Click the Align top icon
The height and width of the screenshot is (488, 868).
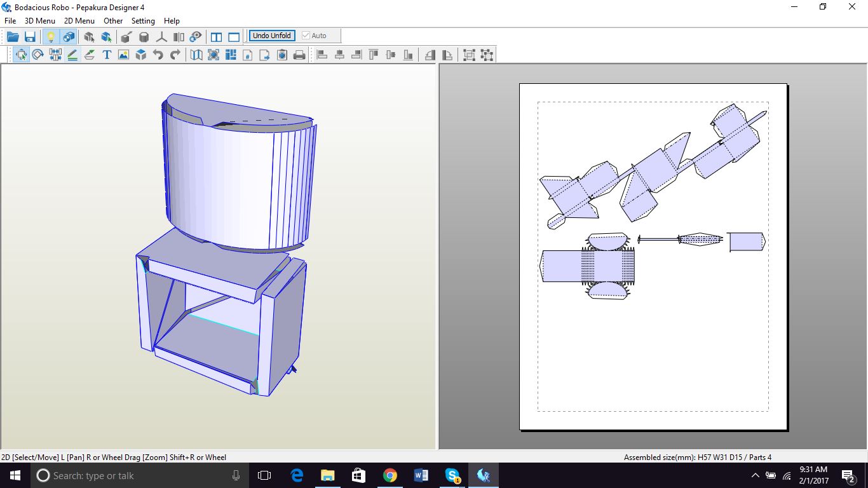pyautogui.click(x=374, y=55)
